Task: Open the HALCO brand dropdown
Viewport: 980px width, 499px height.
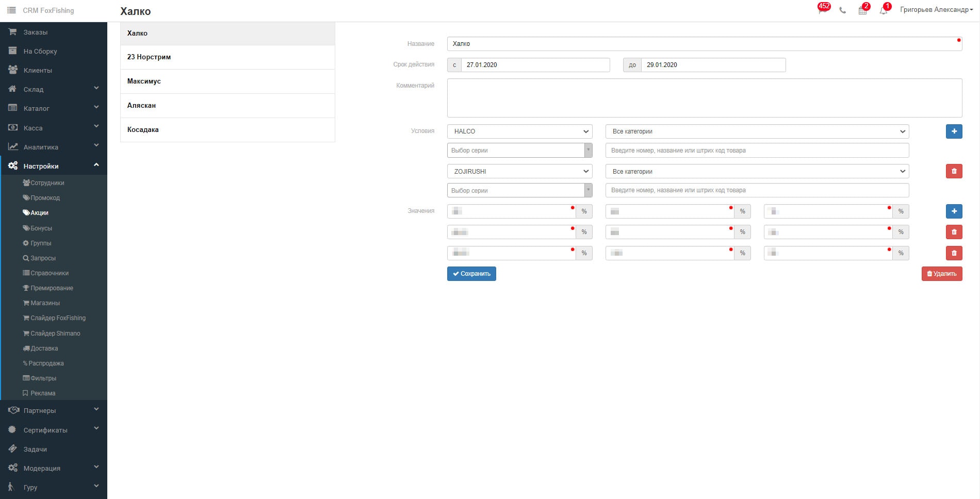Action: tap(519, 131)
